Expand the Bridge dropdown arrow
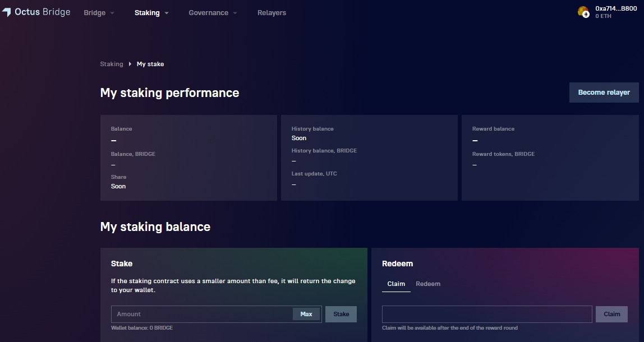The width and height of the screenshot is (644, 342). click(112, 13)
